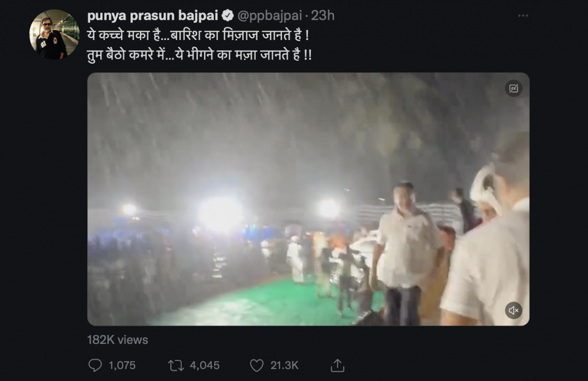
Task: Toggle the like on this tweet
Action: point(257,365)
